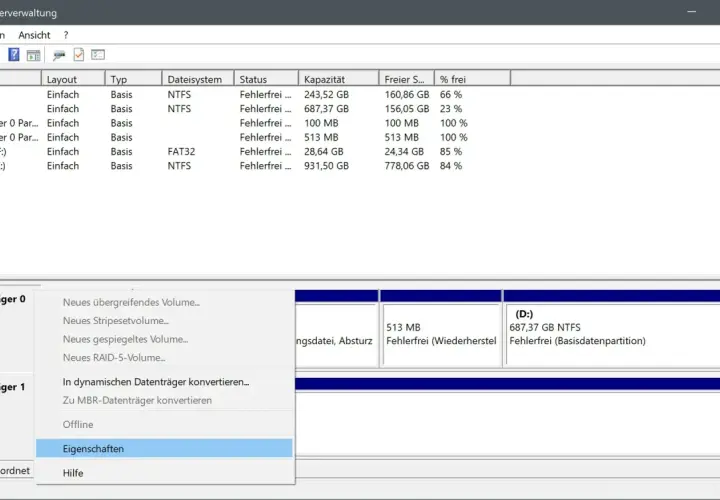Screen dimensions: 720x500
Task: Click Einfach in the FAT32 row
Action: coord(63,152)
